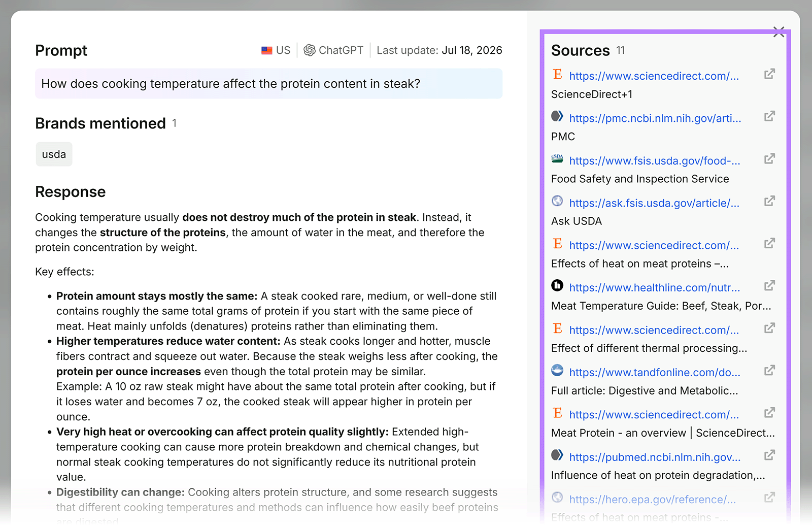
Task: Open external link icon for Ask USDA source
Action: point(769,201)
